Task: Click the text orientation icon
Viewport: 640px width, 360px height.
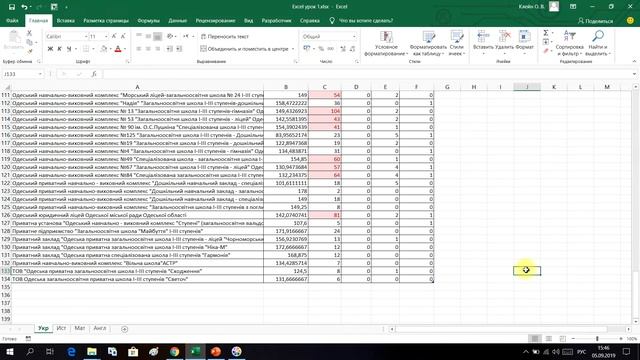Action: (170, 36)
